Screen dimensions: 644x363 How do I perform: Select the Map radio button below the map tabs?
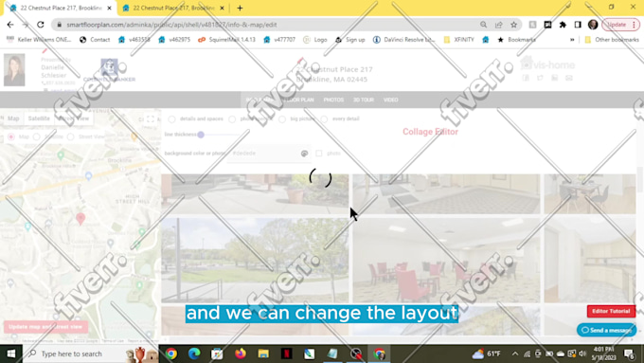click(11, 136)
